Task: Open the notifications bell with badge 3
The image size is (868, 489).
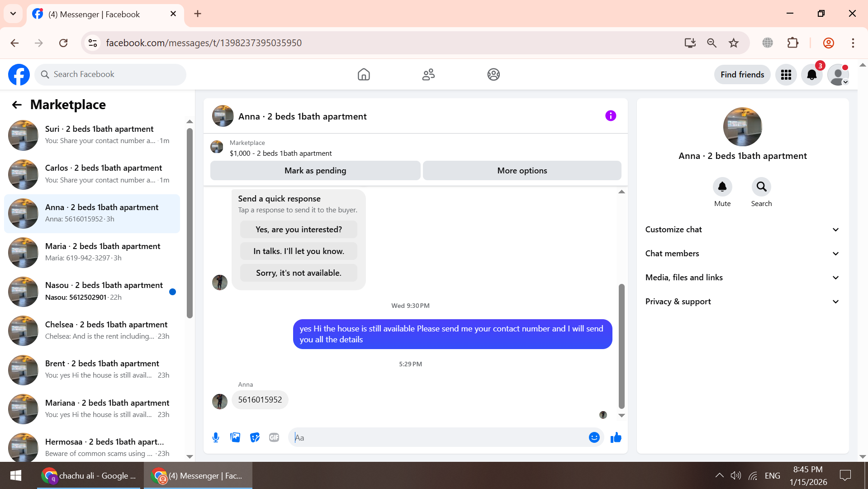Action: point(812,75)
